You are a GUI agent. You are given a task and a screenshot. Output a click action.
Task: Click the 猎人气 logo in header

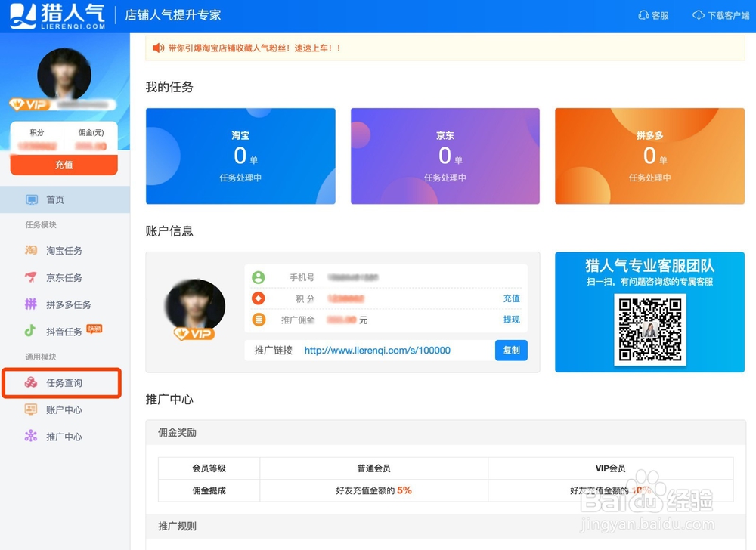(58, 15)
